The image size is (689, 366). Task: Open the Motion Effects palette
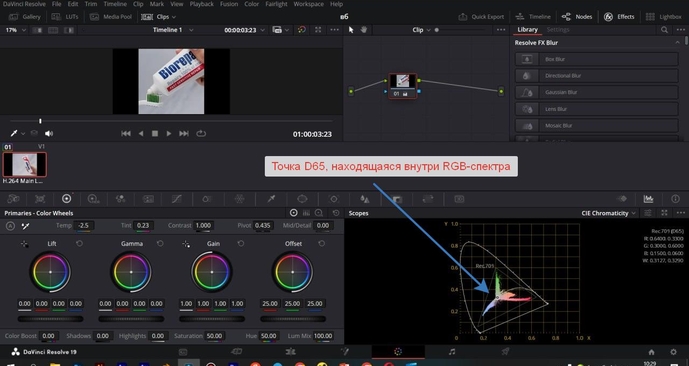[x=148, y=199]
